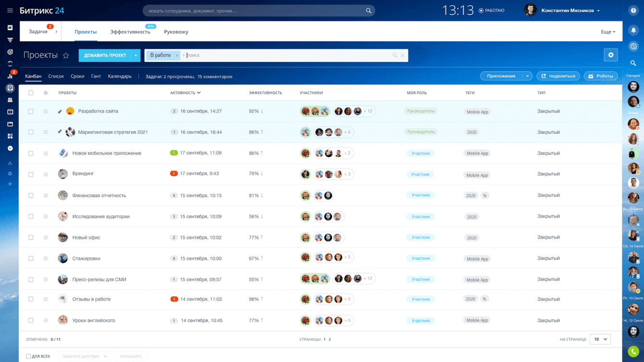644x362 pixels.
Task: Open the Еще dropdown menu
Action: click(x=608, y=32)
